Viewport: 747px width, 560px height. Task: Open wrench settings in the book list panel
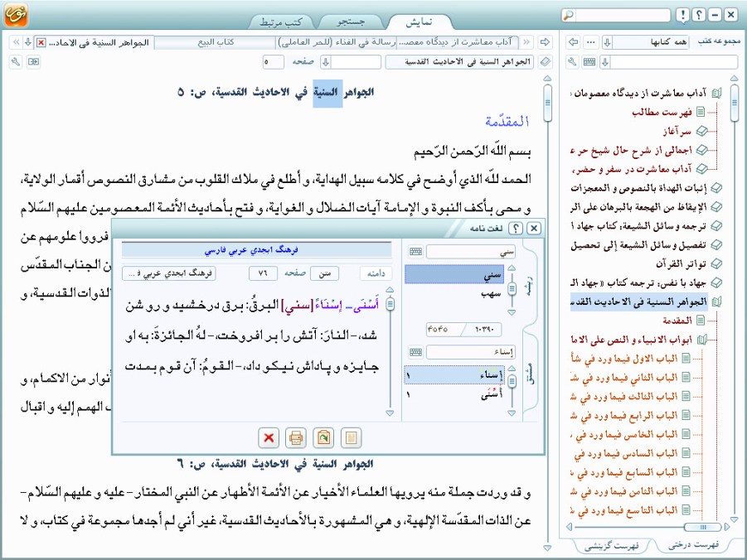[573, 62]
